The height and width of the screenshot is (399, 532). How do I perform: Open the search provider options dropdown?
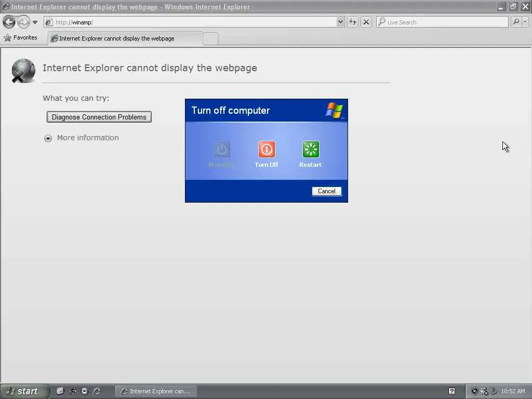tap(525, 22)
